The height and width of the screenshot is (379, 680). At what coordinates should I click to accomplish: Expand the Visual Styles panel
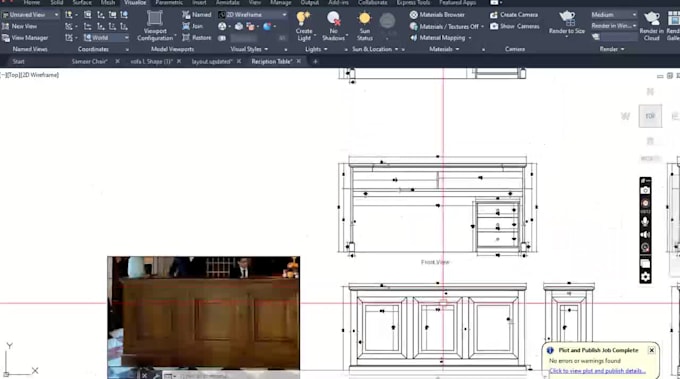[249, 49]
